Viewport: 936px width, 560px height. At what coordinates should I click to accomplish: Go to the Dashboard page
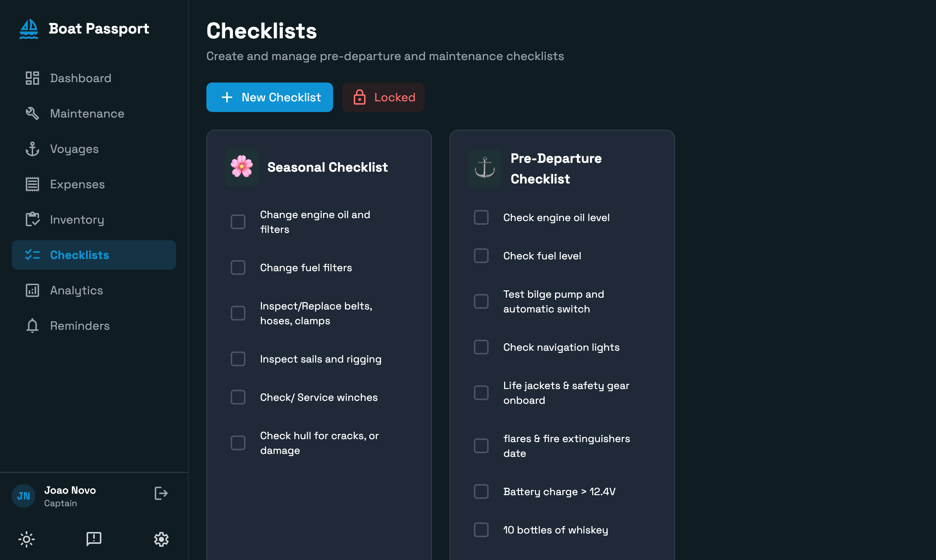pyautogui.click(x=80, y=78)
